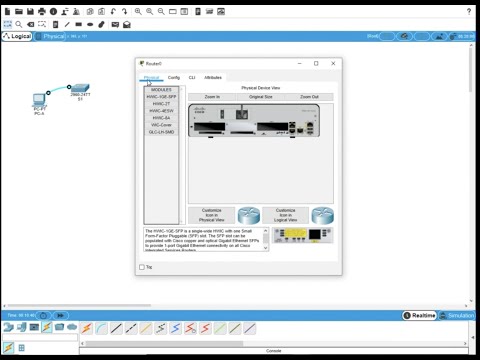
Task: Zoom out on the workspace
Action: [x=161, y=12]
